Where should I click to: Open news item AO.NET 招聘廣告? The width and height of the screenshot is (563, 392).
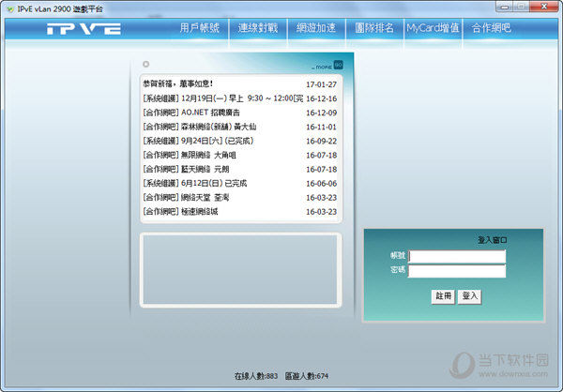coord(191,113)
